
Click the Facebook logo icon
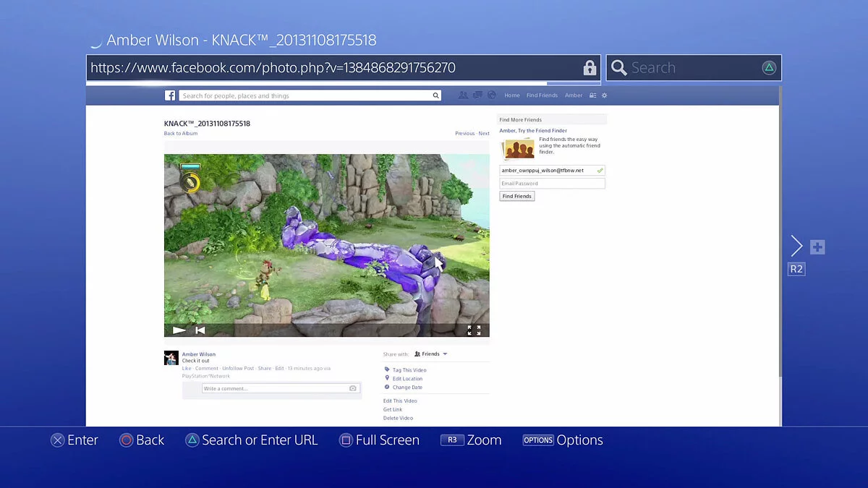[170, 95]
